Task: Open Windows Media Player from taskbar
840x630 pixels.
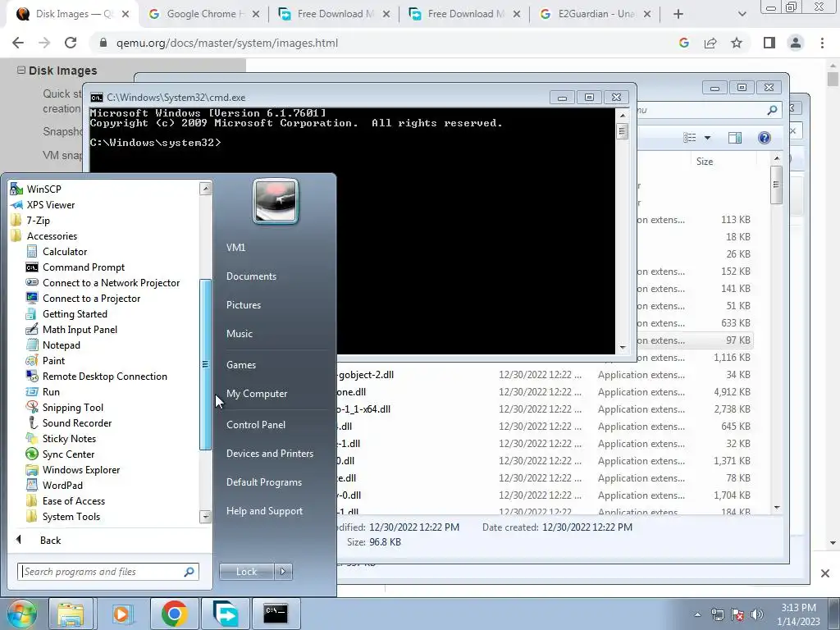Action: click(121, 614)
